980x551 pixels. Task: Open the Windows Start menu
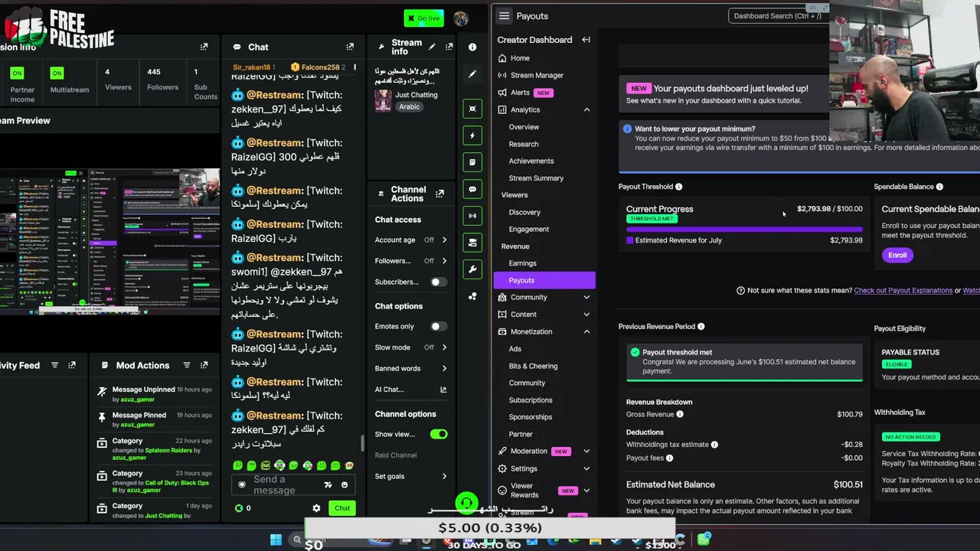pyautogui.click(x=276, y=540)
